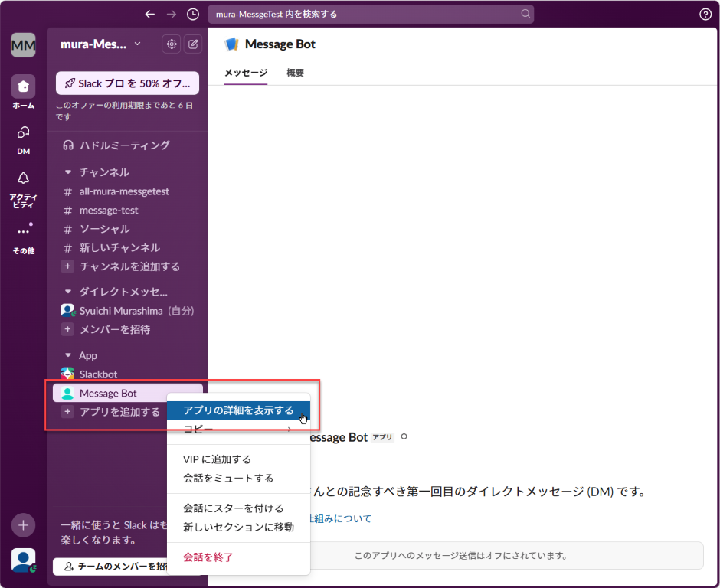Screen dimensions: 720x588
Task: Open the mura-Mes... workspace name dropdown
Action: coord(100,44)
